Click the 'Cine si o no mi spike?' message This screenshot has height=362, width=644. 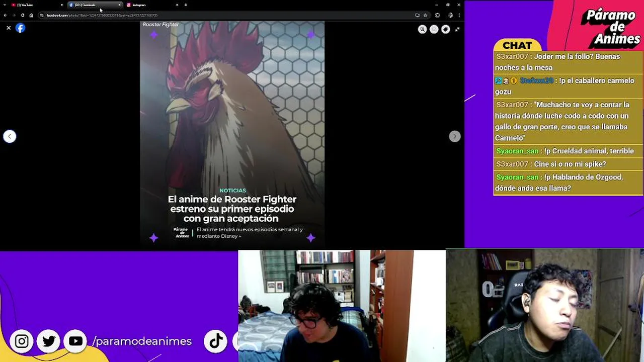pos(568,164)
